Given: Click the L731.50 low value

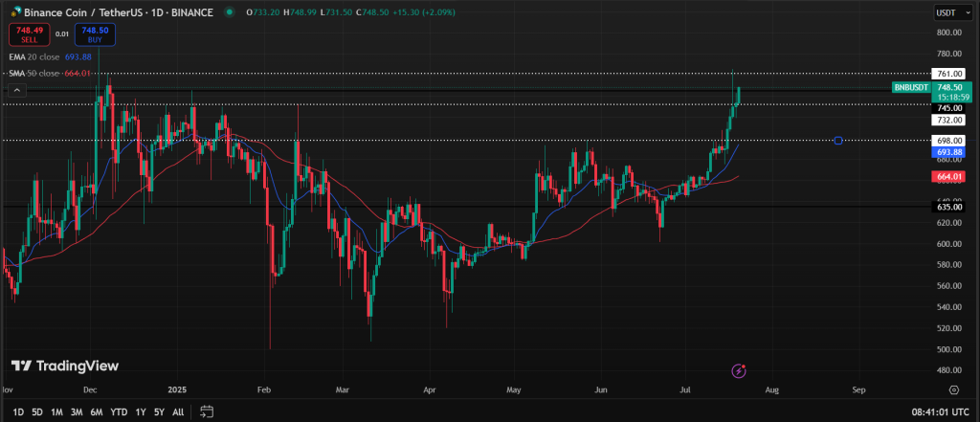Looking at the screenshot, I should point(334,11).
